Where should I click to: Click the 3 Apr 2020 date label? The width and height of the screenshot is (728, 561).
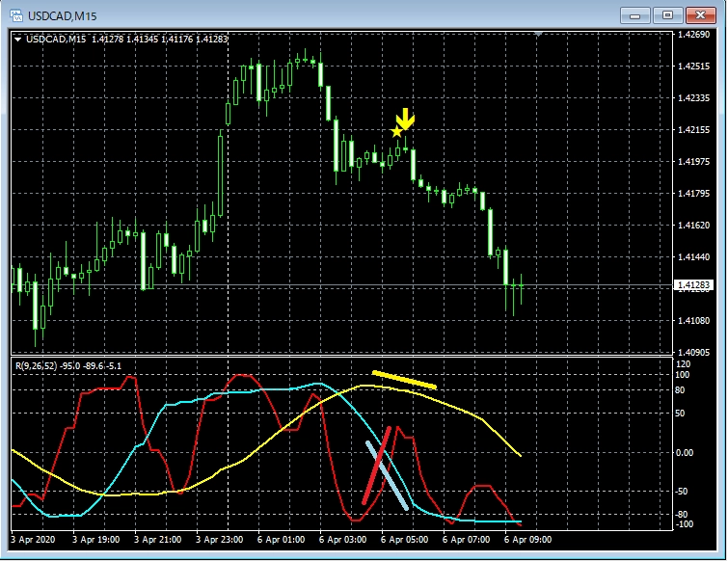[35, 539]
